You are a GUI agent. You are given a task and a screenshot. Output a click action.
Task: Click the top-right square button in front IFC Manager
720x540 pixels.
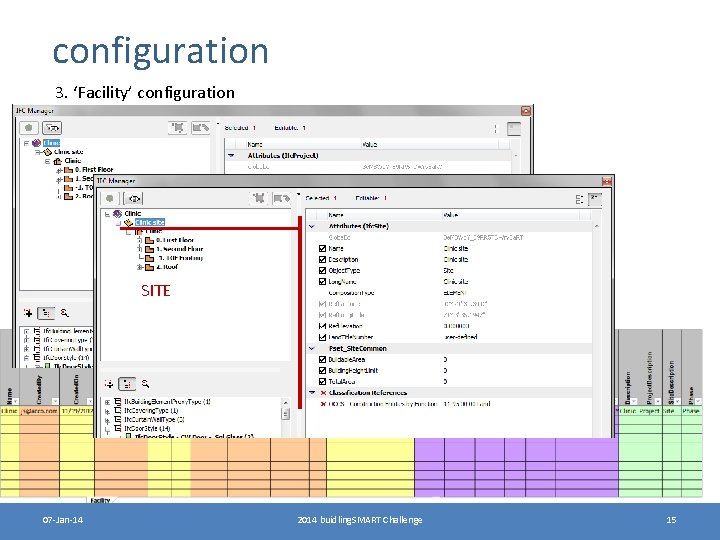tap(595, 198)
